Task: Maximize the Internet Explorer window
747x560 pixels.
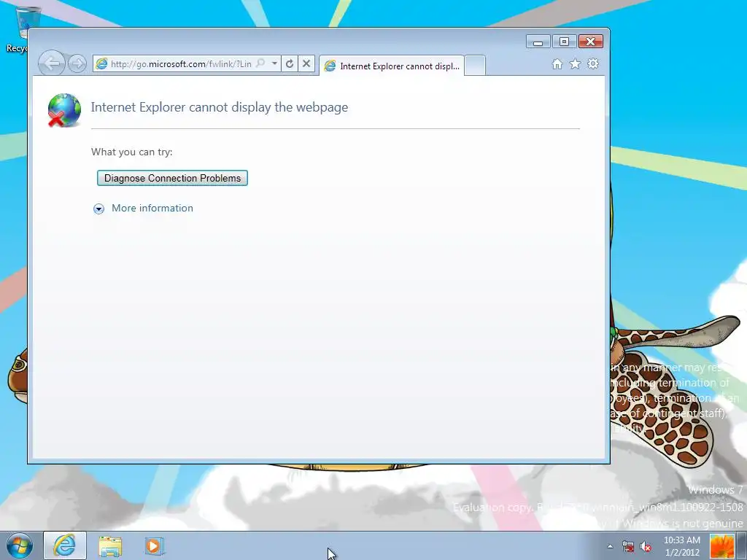Action: click(564, 42)
